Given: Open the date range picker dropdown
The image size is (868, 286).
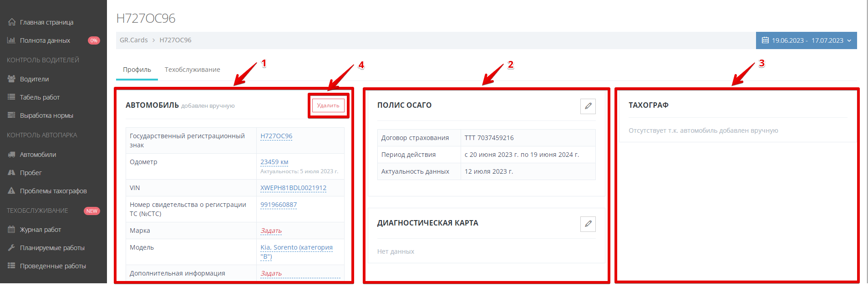Looking at the screenshot, I should 806,40.
